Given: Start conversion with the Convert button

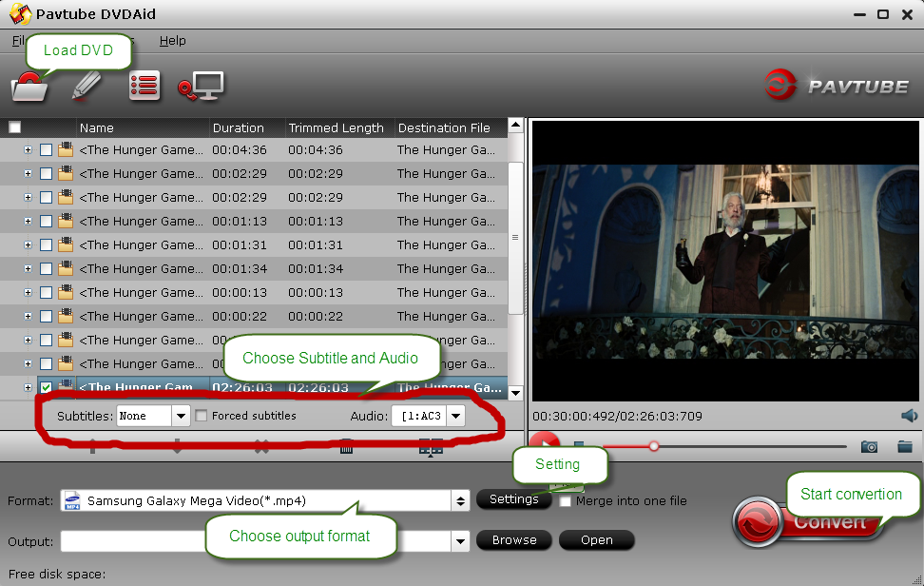Looking at the screenshot, I should pos(809,521).
